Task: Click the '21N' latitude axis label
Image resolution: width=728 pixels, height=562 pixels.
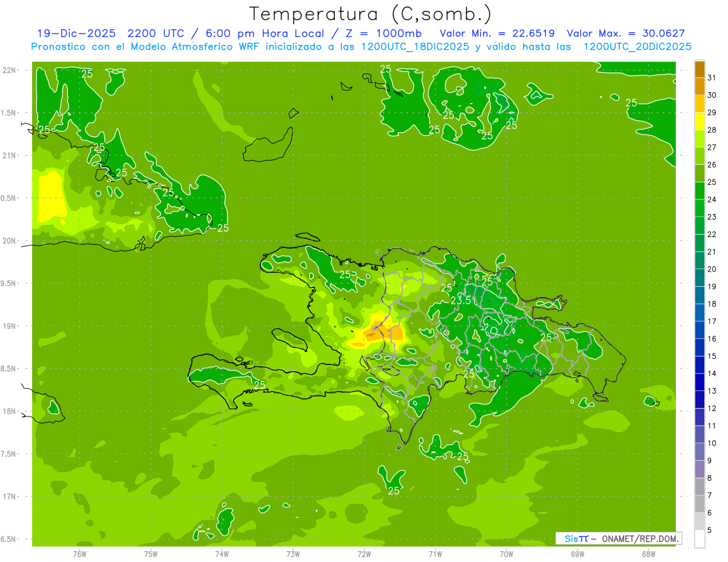Action: 10,155
